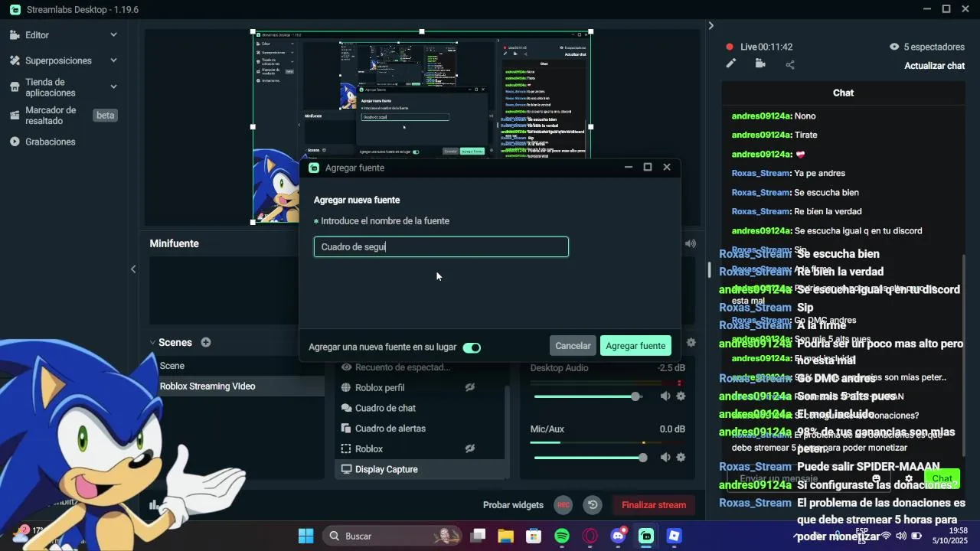
Task: Expand the Superposiciones chevron
Action: (x=113, y=60)
